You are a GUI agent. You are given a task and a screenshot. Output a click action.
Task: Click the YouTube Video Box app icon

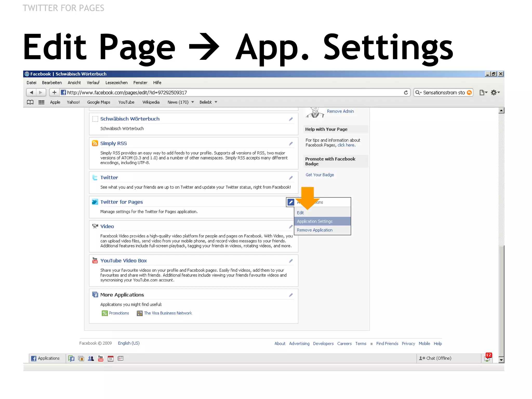point(95,260)
